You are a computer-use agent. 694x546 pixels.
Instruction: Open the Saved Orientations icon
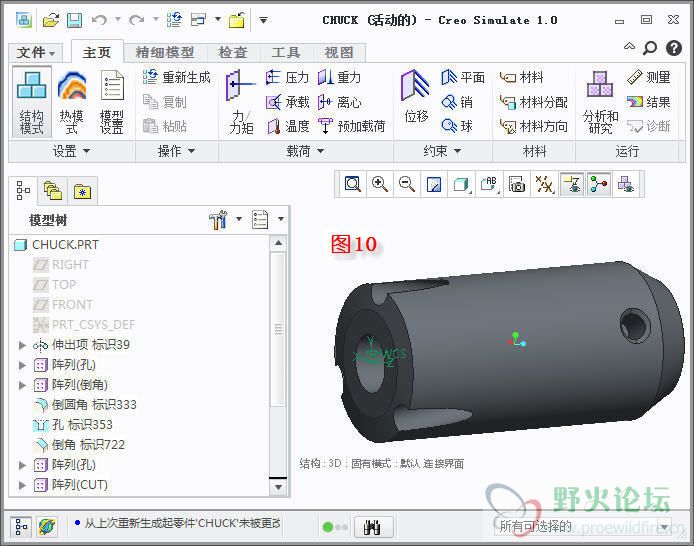point(489,184)
